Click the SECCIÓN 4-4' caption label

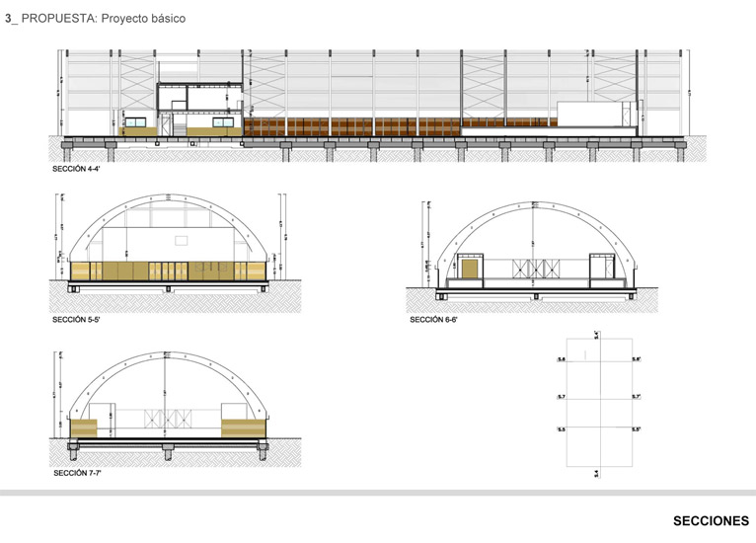(77, 170)
